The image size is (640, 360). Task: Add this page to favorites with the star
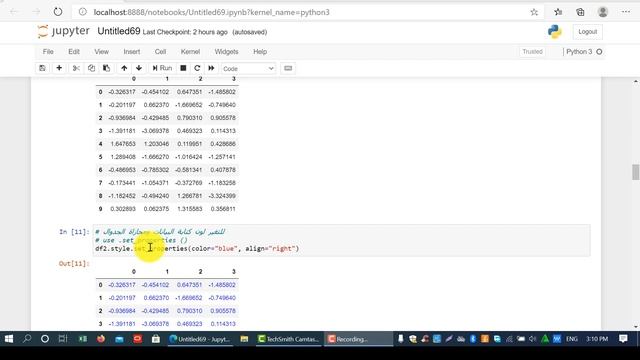click(x=534, y=12)
